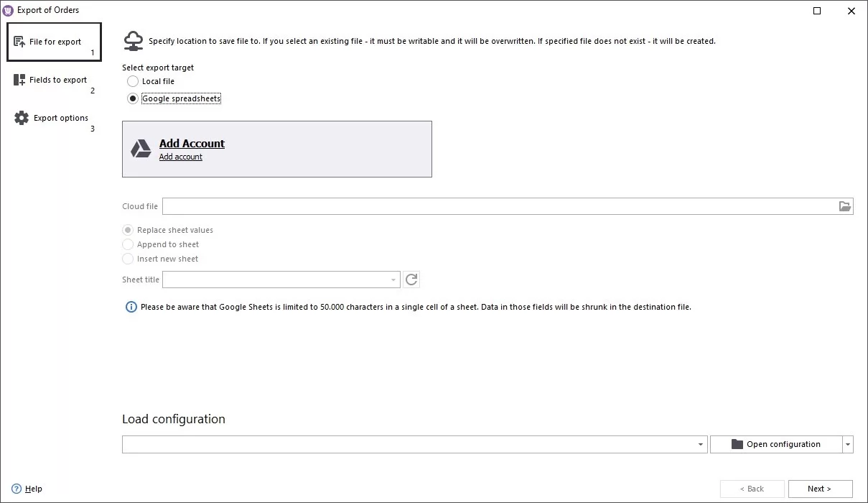Choose the Insert new sheet option
Image resolution: width=868 pixels, height=503 pixels.
(128, 259)
